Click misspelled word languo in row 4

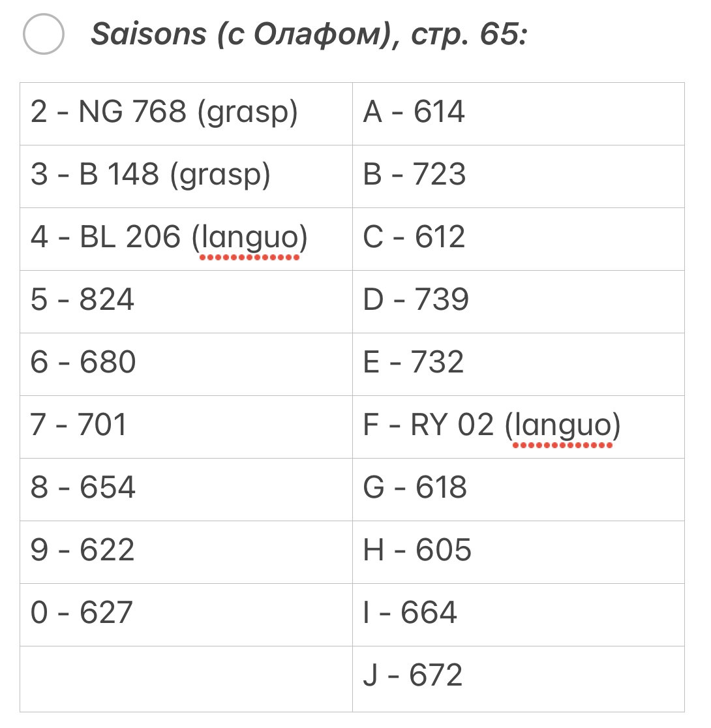[249, 237]
